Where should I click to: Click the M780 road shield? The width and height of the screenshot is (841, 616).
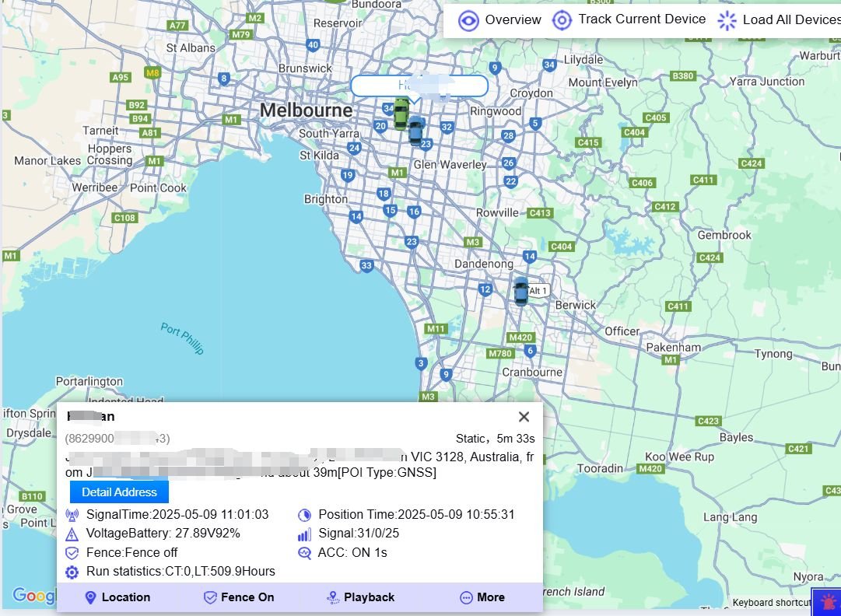[500, 353]
